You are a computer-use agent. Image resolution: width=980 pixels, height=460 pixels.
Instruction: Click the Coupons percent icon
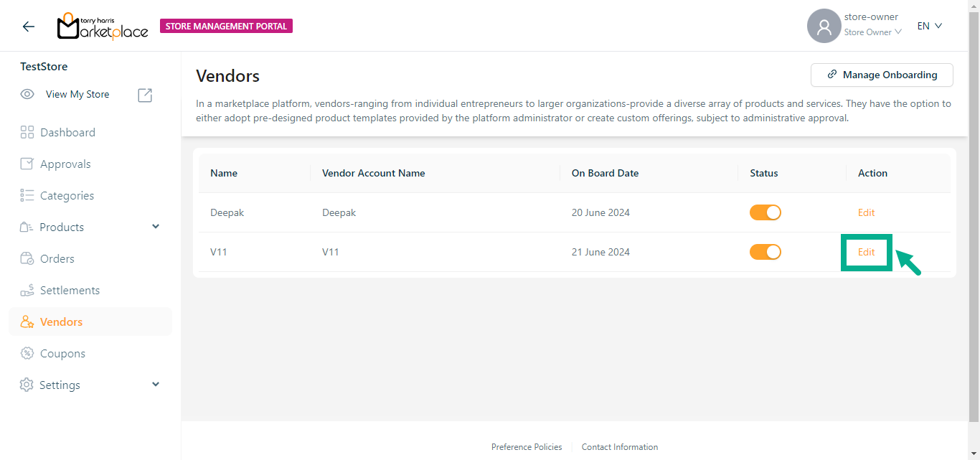(x=27, y=354)
